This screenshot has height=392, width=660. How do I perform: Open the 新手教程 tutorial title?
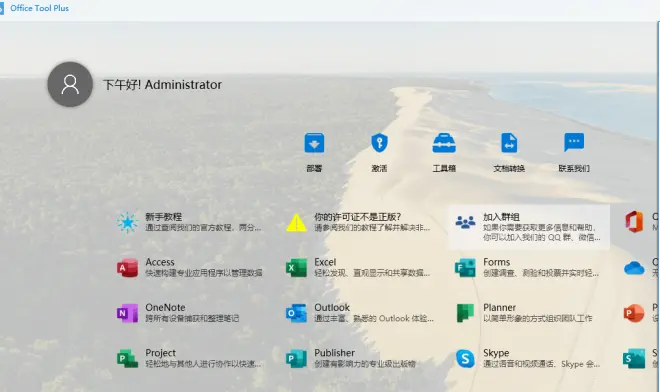(x=163, y=217)
